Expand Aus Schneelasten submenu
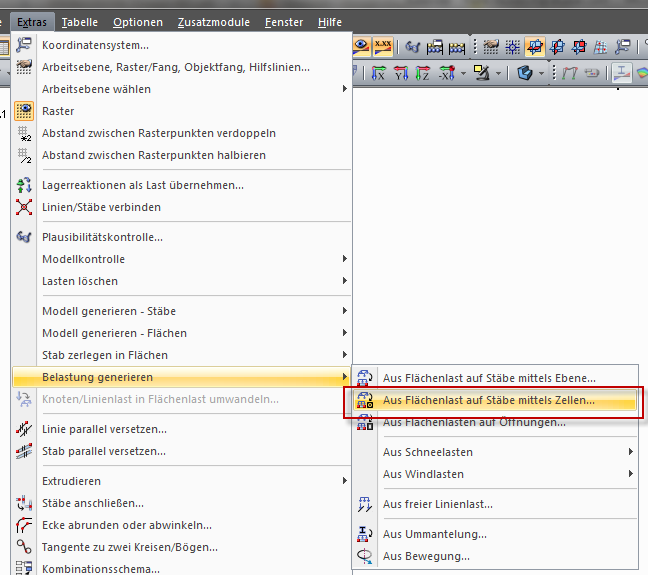Viewport: 648px width, 575px height. [495, 452]
